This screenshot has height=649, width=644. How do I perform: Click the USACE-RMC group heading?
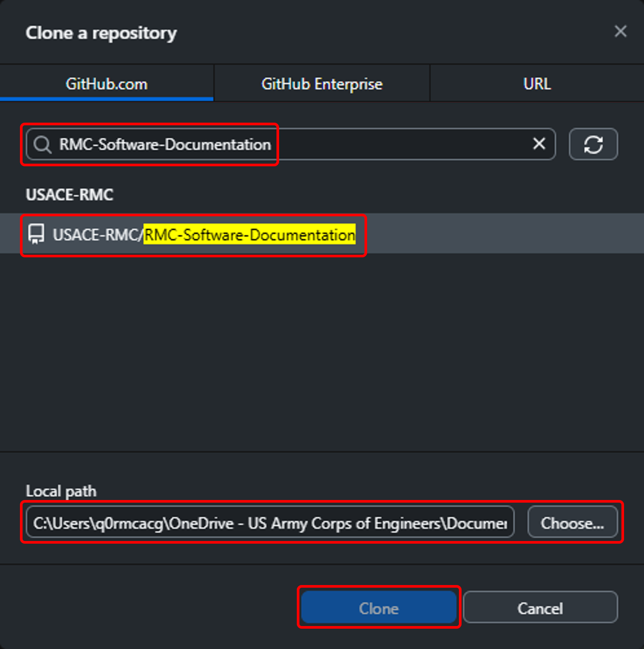click(70, 195)
